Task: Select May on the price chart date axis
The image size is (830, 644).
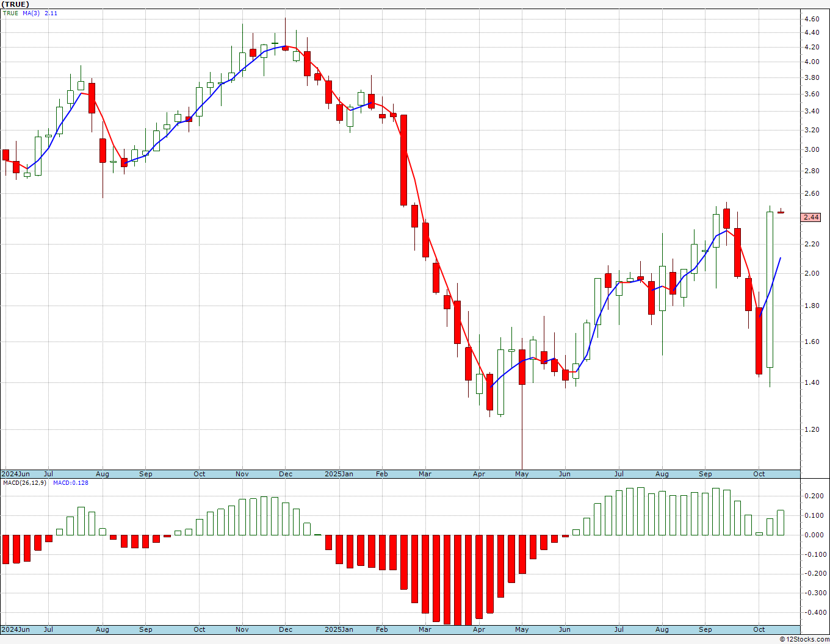Action: pyautogui.click(x=522, y=474)
